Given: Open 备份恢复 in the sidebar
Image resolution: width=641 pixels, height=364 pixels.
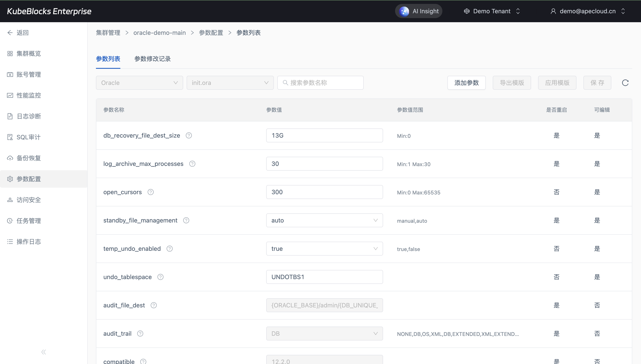Looking at the screenshot, I should [x=29, y=158].
